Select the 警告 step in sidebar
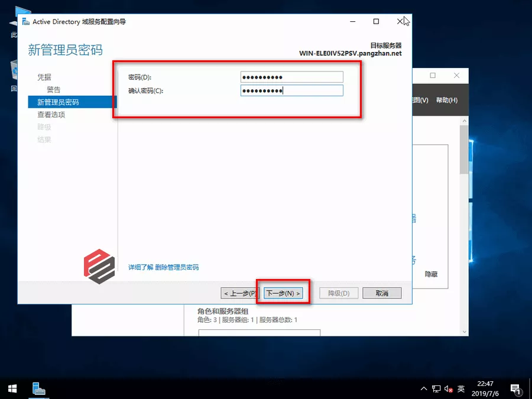The width and height of the screenshot is (532, 399). click(53, 90)
